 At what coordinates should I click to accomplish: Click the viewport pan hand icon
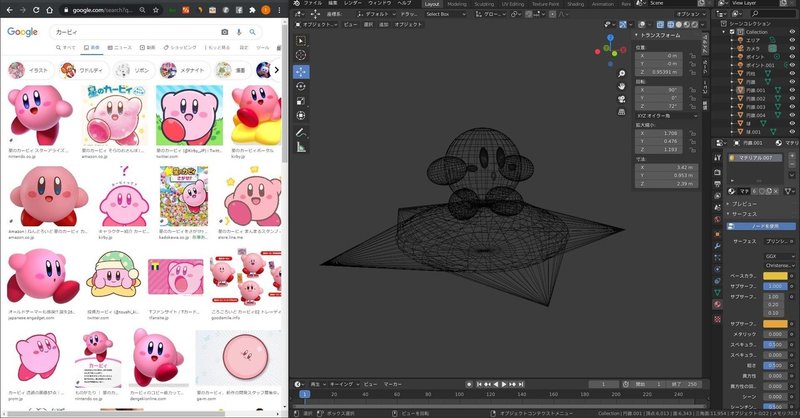(x=621, y=86)
